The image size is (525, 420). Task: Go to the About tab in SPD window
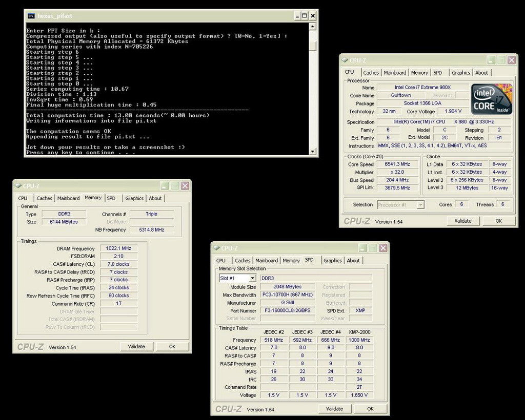click(x=353, y=261)
